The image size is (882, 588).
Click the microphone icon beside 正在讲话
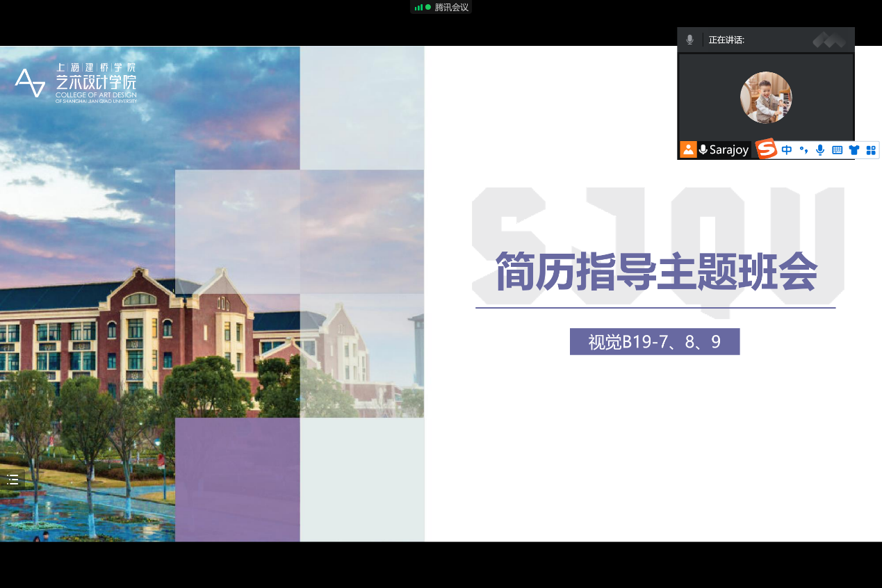click(x=689, y=40)
